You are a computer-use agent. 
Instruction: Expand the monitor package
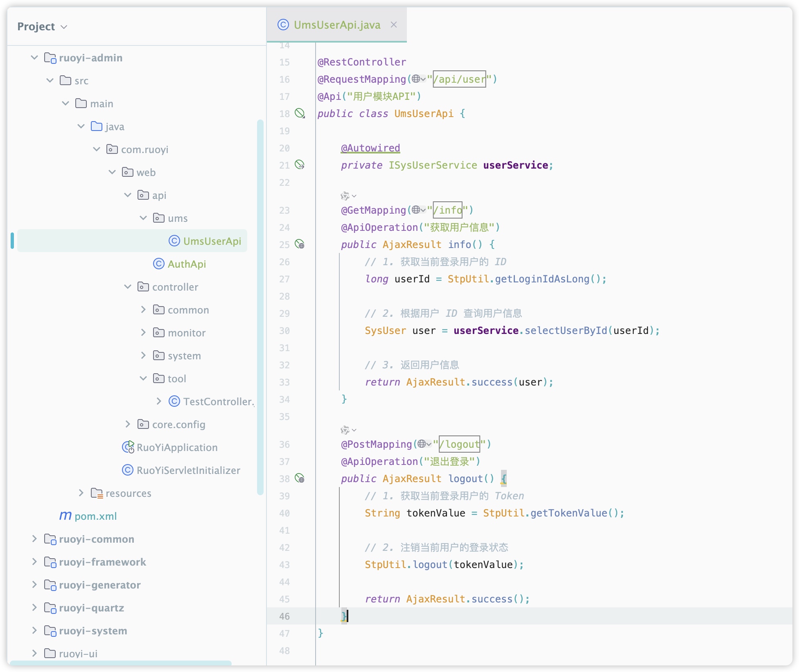pyautogui.click(x=143, y=333)
